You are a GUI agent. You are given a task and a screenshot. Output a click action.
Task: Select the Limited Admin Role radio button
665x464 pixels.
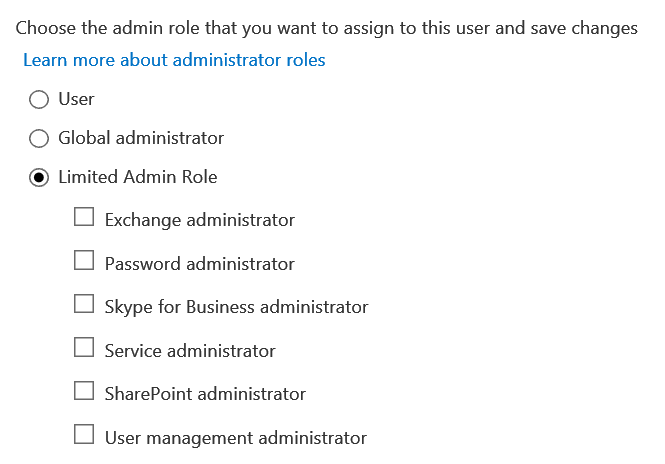pos(39,177)
